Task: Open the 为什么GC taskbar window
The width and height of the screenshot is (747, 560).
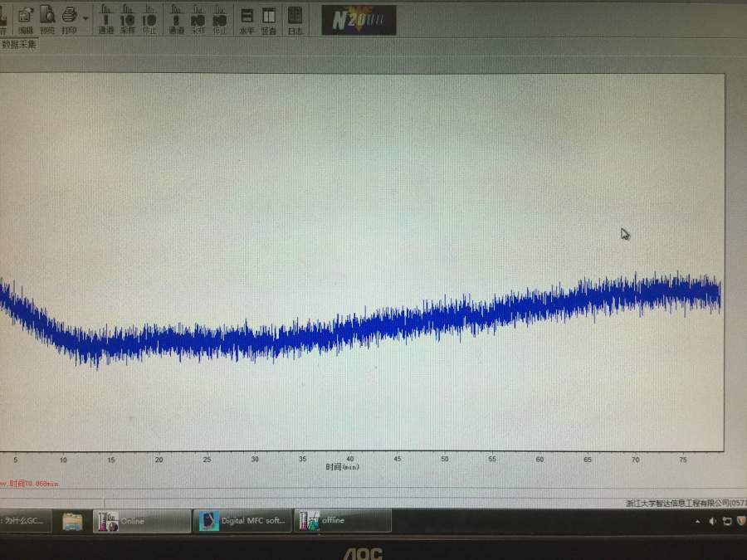Action: (x=25, y=520)
